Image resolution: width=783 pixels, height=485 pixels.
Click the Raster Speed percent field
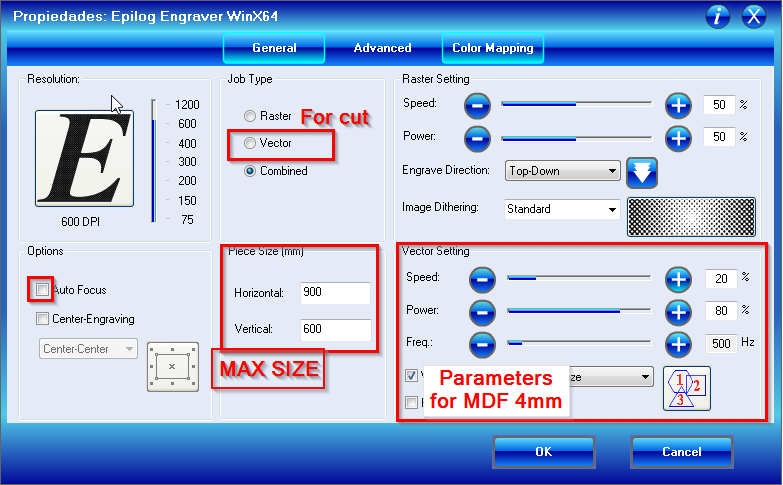point(719,105)
